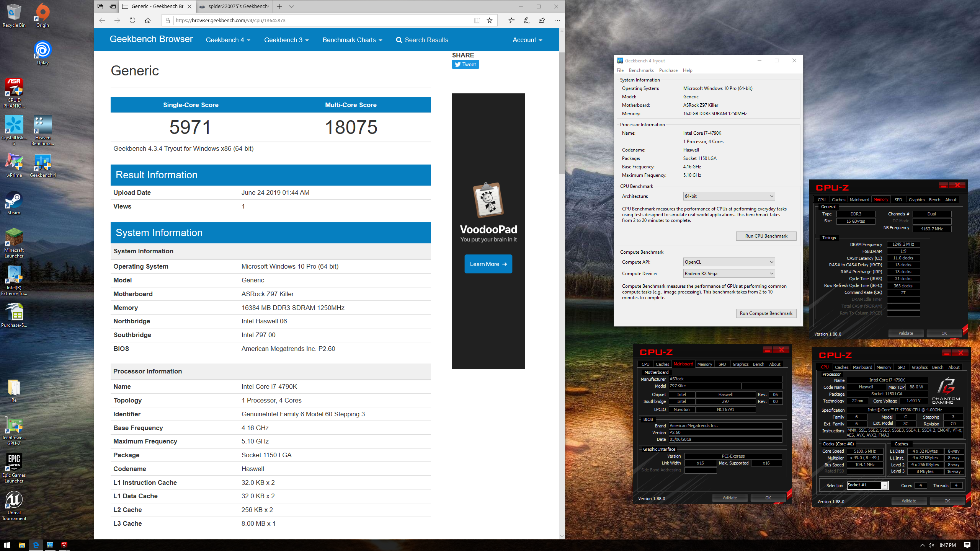
Task: Click Run CPU Benchmark button
Action: (766, 236)
